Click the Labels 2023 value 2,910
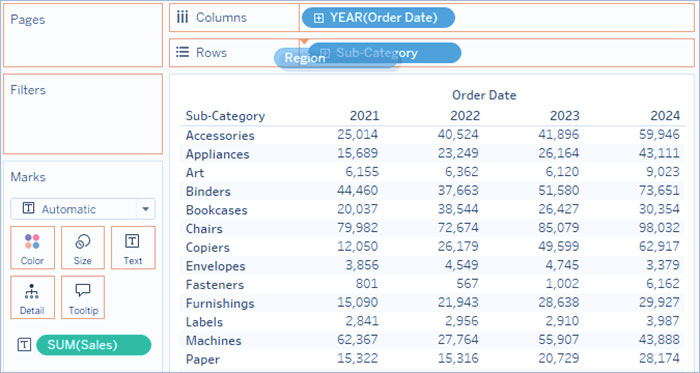 tap(562, 321)
